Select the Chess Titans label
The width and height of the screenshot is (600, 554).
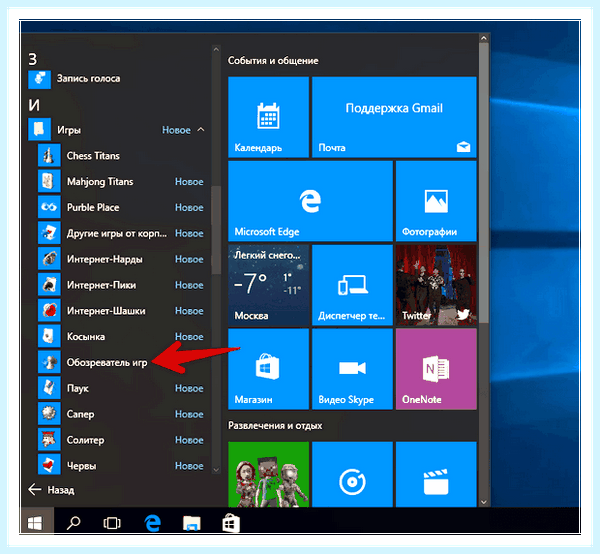(93, 156)
